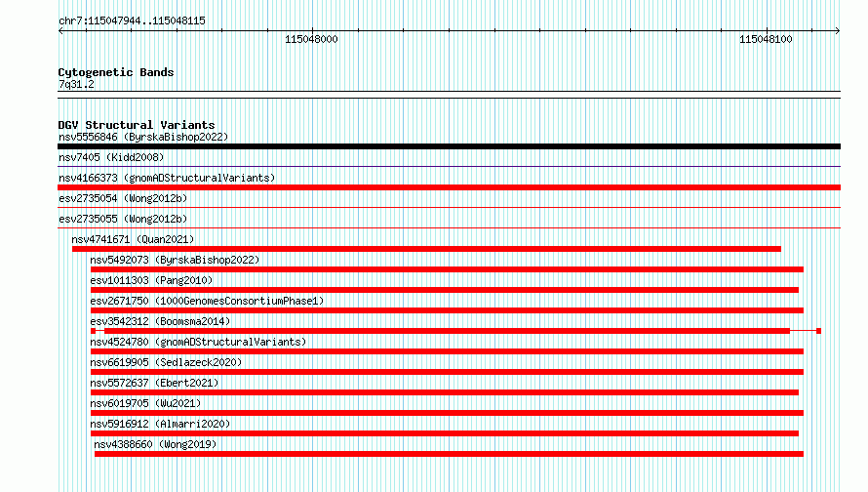Screen dimensions: 868x492
Task: Open variant nsv5572637 (Ebert2021) label
Action: point(154,383)
